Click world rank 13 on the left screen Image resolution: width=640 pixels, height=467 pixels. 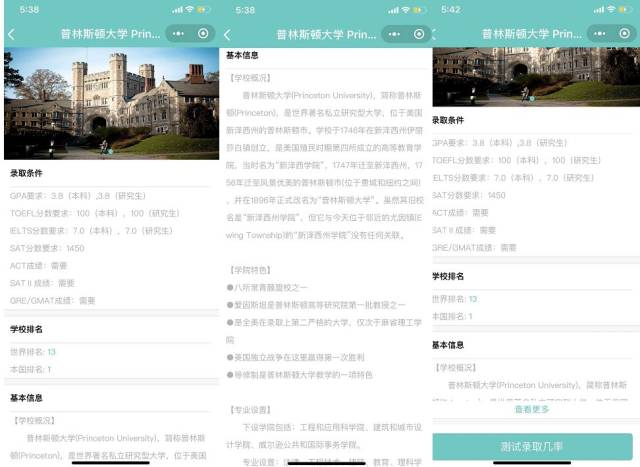click(51, 351)
